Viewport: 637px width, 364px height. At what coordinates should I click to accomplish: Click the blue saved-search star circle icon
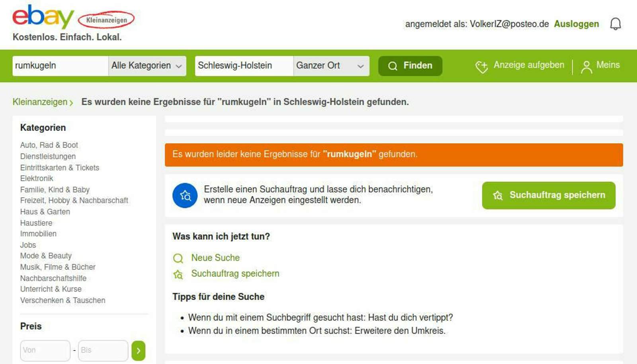[x=185, y=195]
